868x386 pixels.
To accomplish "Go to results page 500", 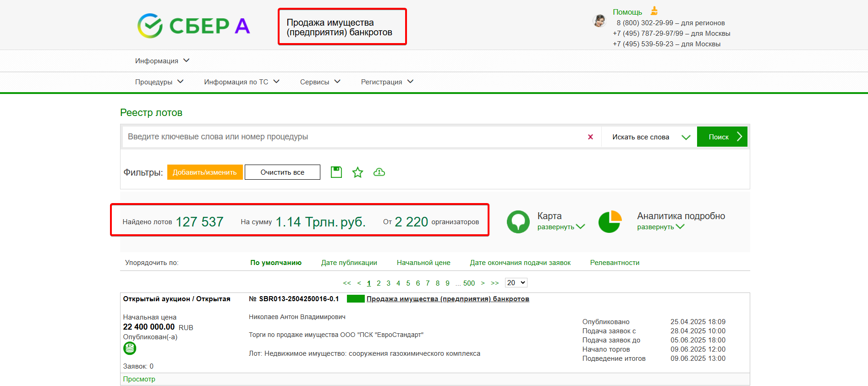I will point(469,283).
